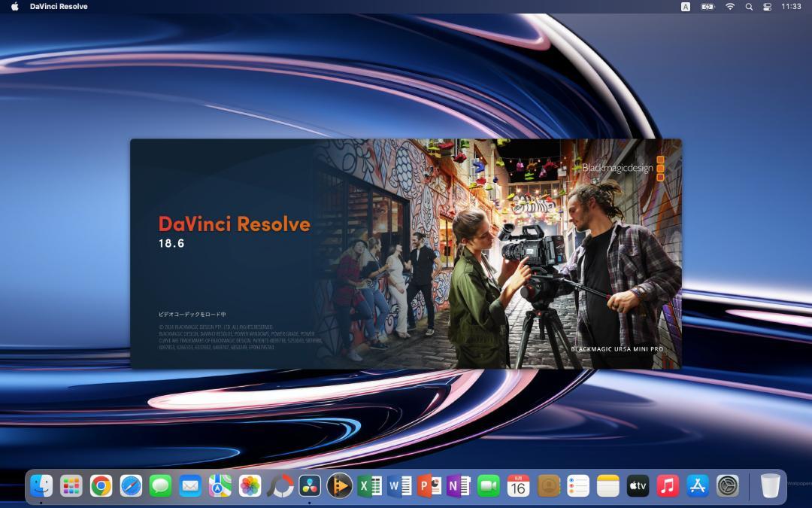Launch Microsoft OneNote from the Dock
The width and height of the screenshot is (812, 508).
pyautogui.click(x=459, y=486)
